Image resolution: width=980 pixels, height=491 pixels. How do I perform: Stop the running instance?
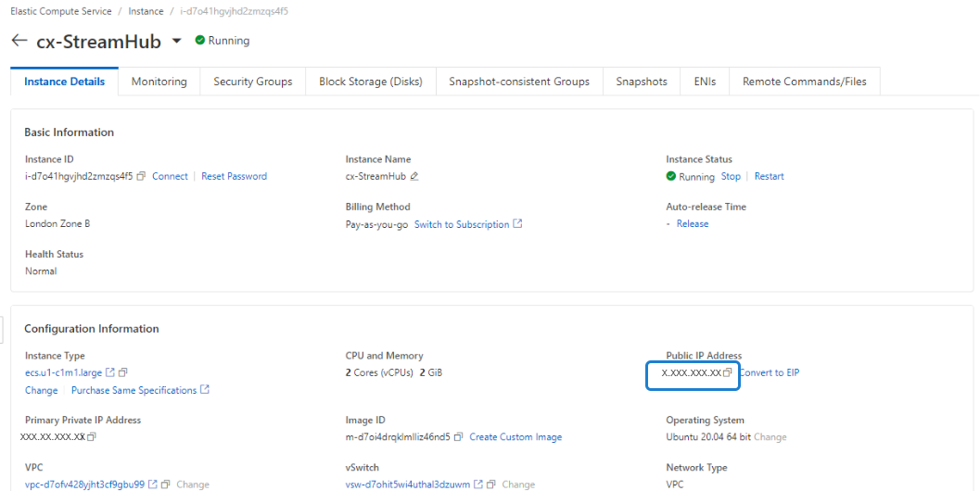731,176
